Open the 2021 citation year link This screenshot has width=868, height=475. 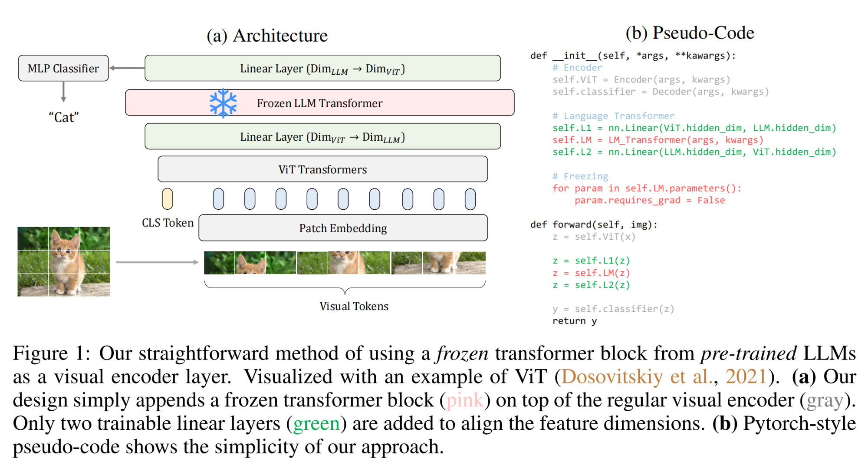746,377
